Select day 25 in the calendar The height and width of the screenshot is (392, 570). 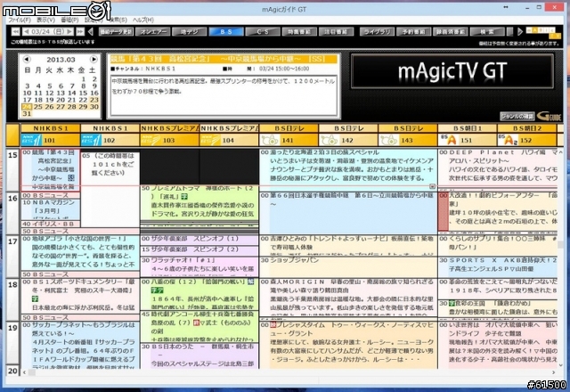[x=38, y=107]
